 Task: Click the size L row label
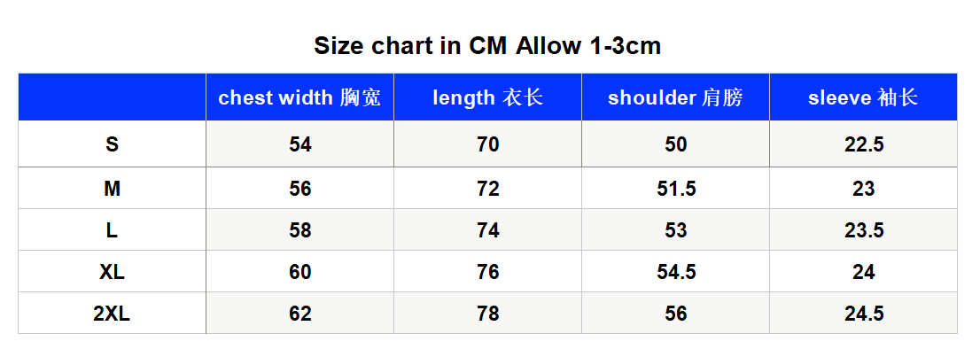point(112,230)
